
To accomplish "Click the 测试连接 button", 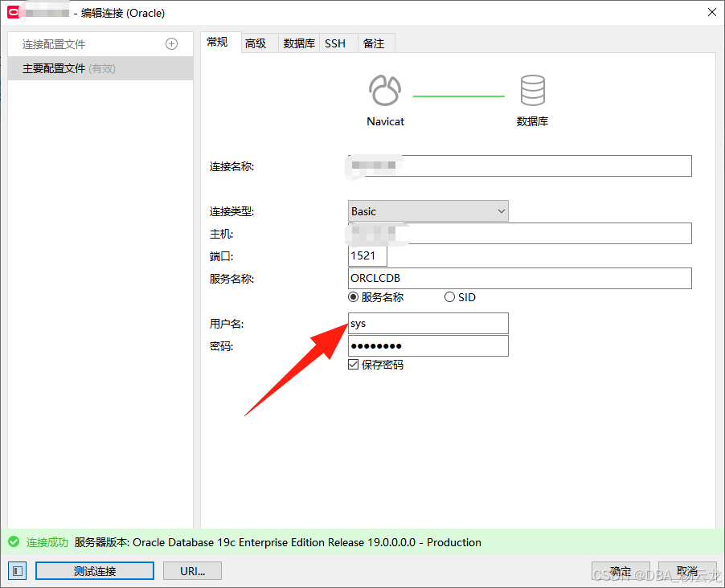I will coord(95,571).
